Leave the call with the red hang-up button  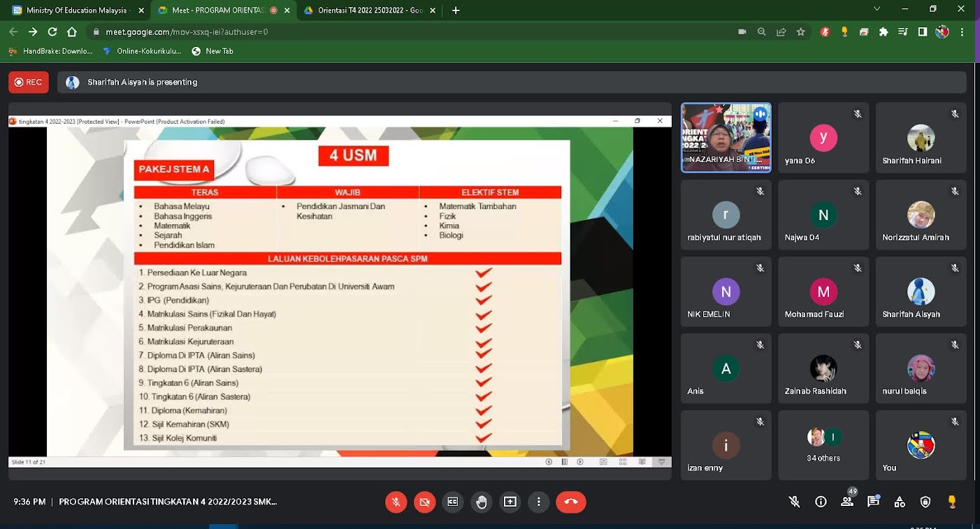click(571, 502)
